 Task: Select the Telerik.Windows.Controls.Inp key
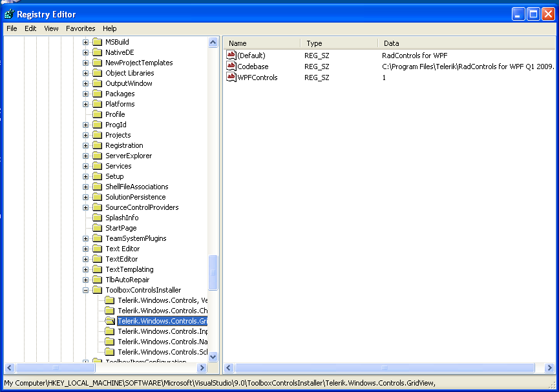tap(163, 331)
